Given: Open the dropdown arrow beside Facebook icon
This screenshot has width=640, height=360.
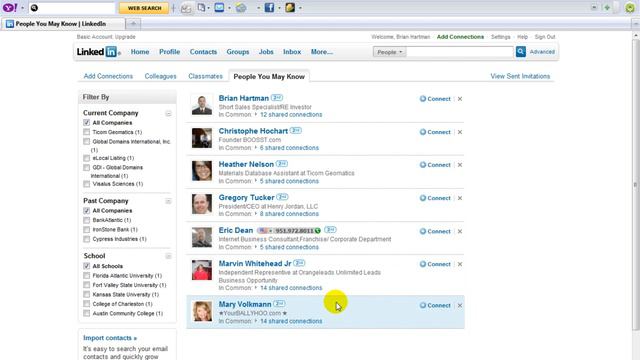Looking at the screenshot, I should pos(280,8).
